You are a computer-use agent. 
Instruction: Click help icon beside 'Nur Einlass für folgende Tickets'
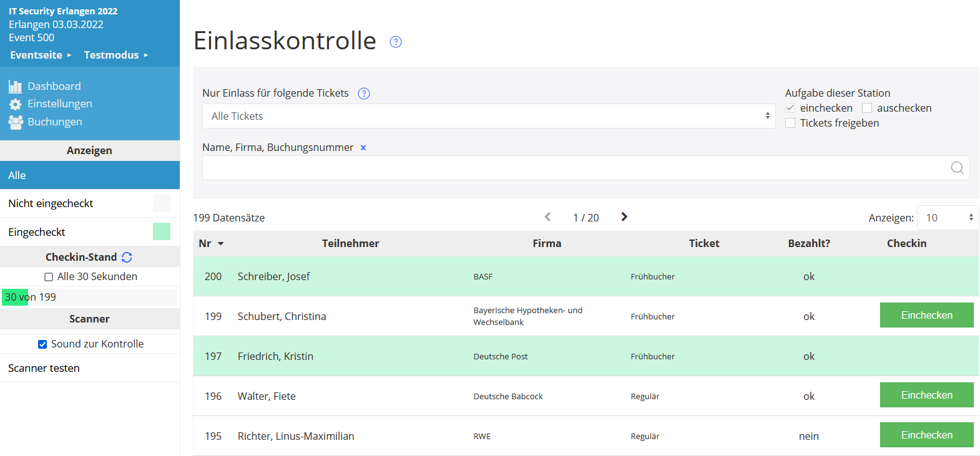tap(364, 94)
